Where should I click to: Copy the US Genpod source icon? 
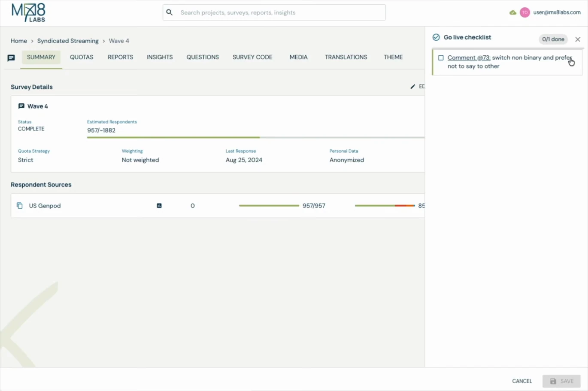[x=20, y=206]
